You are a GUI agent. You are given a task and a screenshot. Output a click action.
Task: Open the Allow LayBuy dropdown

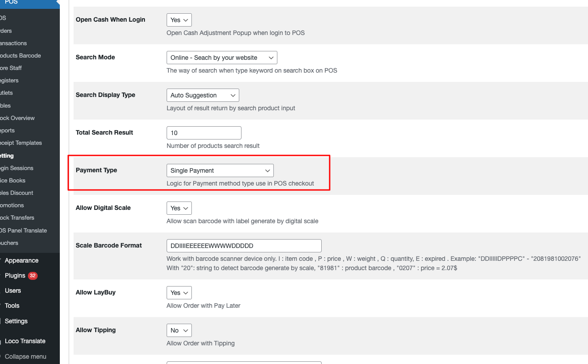coord(179,293)
